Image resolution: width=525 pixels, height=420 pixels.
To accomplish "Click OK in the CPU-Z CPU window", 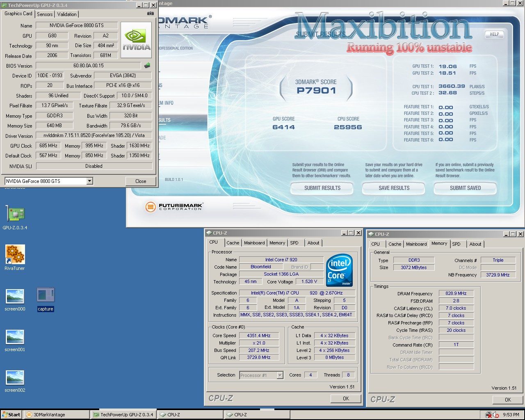I will pyautogui.click(x=346, y=398).
